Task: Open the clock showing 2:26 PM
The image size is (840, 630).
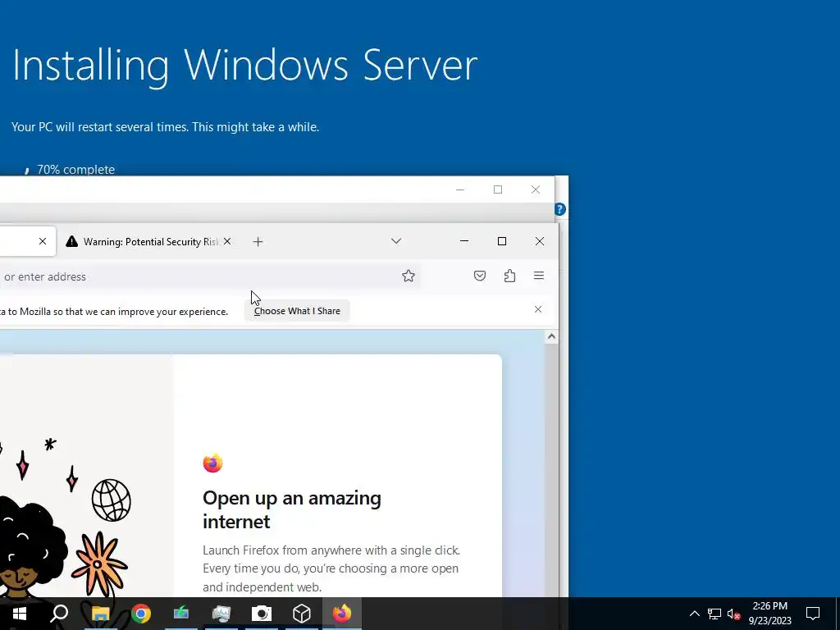Action: (769, 614)
